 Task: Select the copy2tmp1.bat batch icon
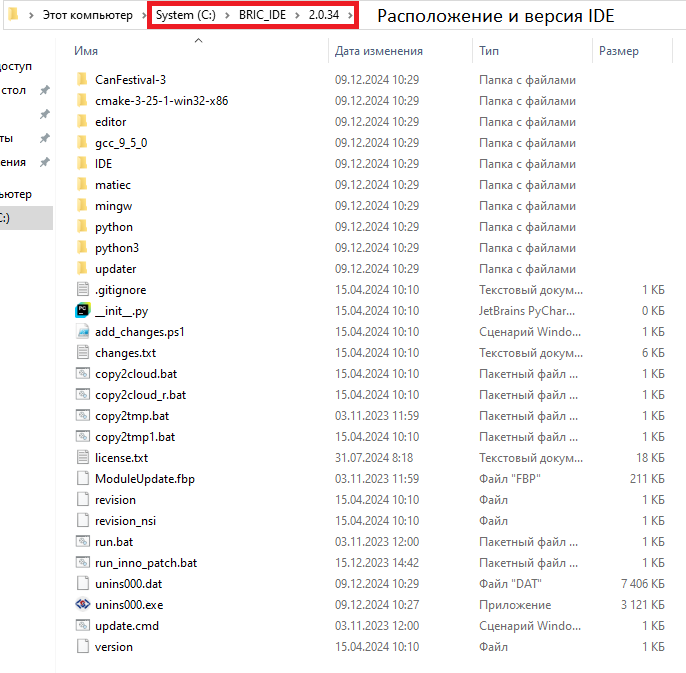point(83,436)
